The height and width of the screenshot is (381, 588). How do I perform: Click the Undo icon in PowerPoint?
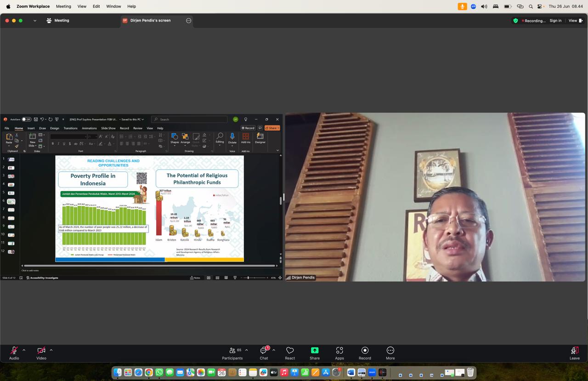[42, 119]
